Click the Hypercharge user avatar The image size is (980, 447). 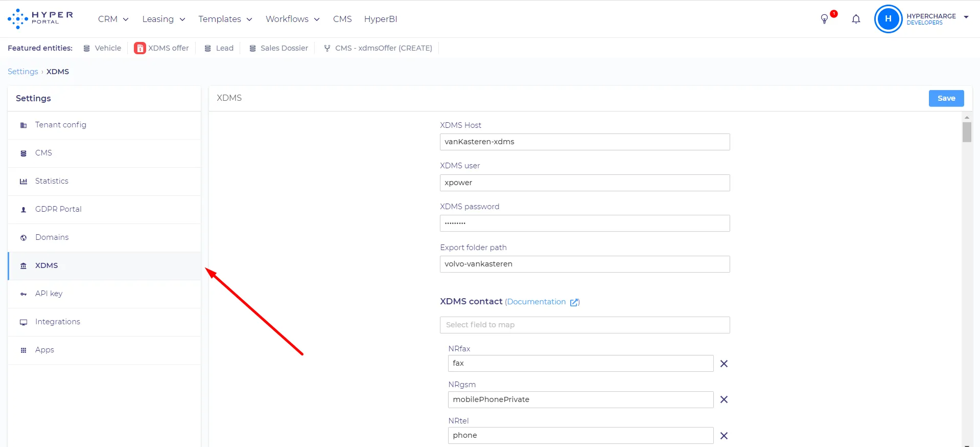pos(888,19)
